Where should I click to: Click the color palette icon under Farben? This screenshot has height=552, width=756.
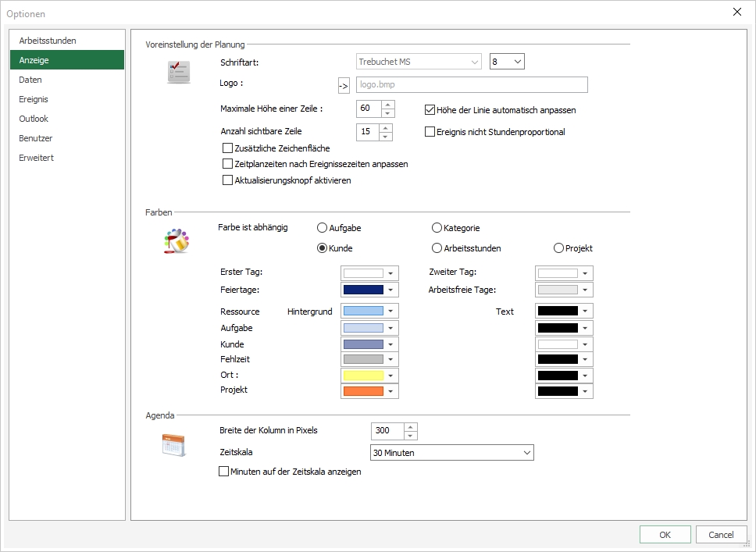[x=177, y=240]
